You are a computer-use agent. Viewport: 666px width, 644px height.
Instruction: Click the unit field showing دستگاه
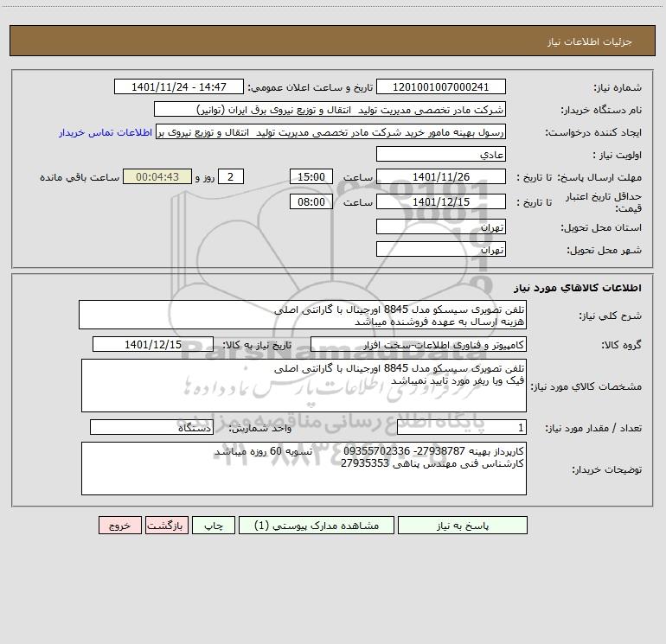tap(151, 427)
